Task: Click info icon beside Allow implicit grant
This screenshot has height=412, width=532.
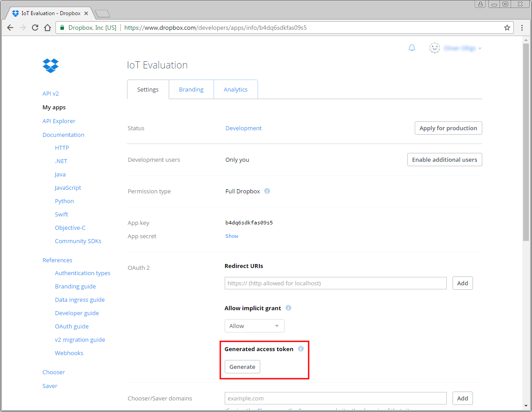Action: [x=288, y=308]
